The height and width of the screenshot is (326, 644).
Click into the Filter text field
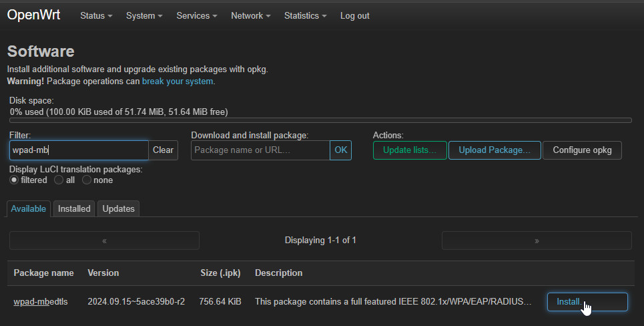78,150
